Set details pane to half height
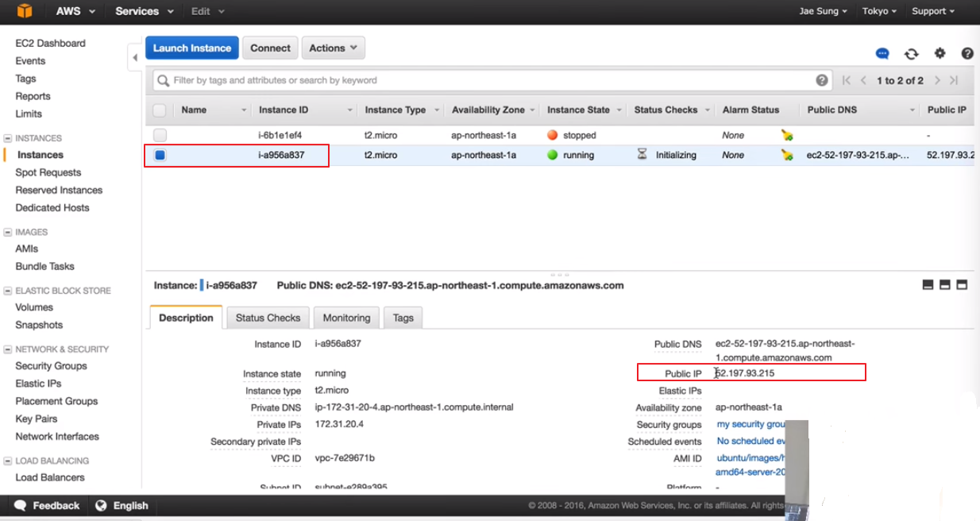 pos(944,285)
